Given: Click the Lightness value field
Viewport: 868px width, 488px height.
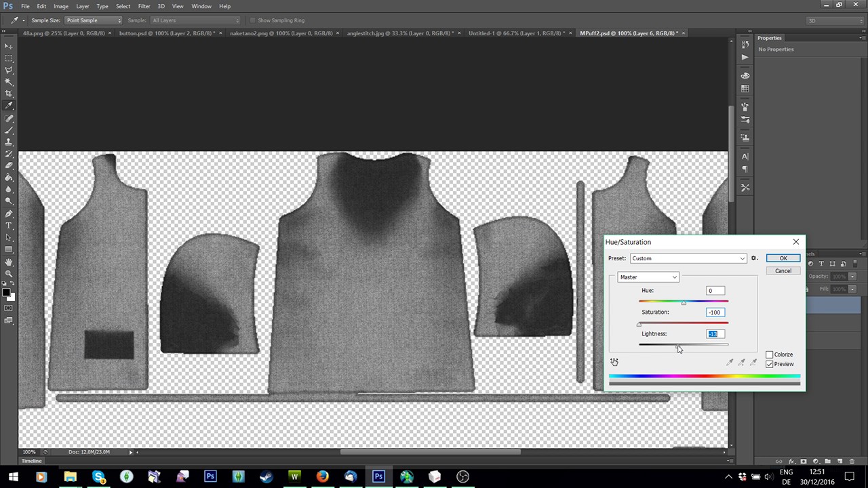Looking at the screenshot, I should tap(715, 334).
